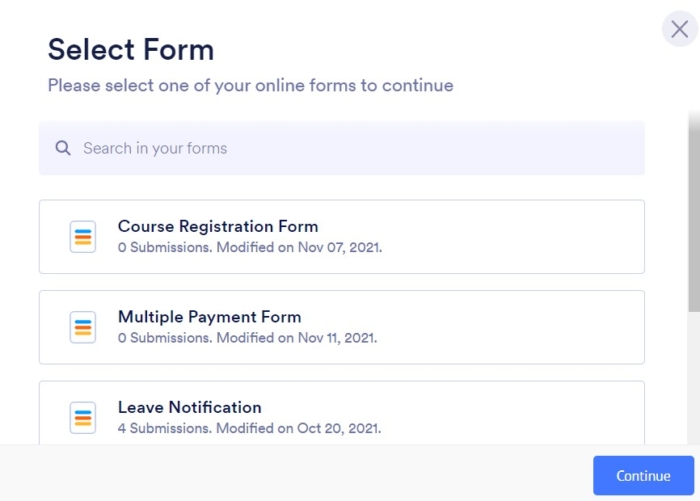
Task: Select the Course Registration Form title
Action: [x=217, y=226]
